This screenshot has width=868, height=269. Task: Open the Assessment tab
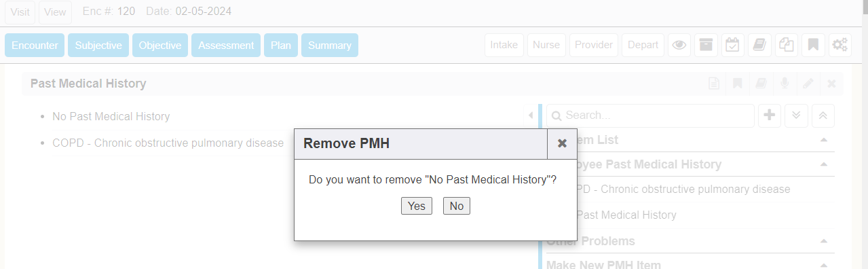point(226,46)
